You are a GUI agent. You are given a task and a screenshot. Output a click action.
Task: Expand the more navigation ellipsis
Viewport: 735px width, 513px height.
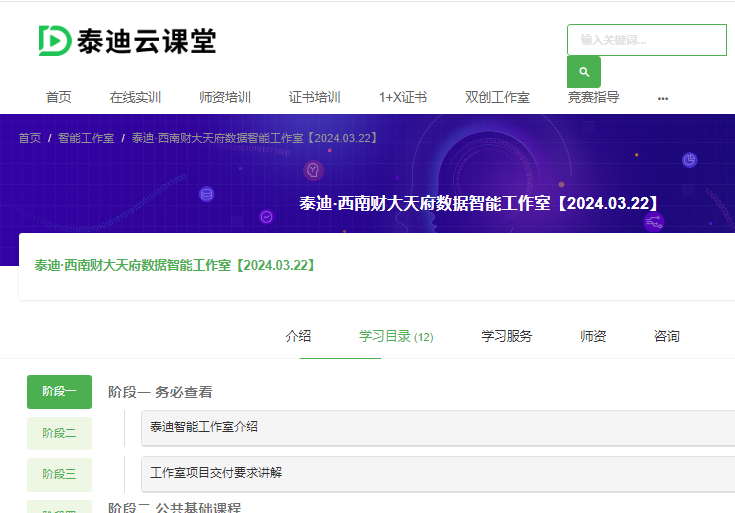pos(663,98)
